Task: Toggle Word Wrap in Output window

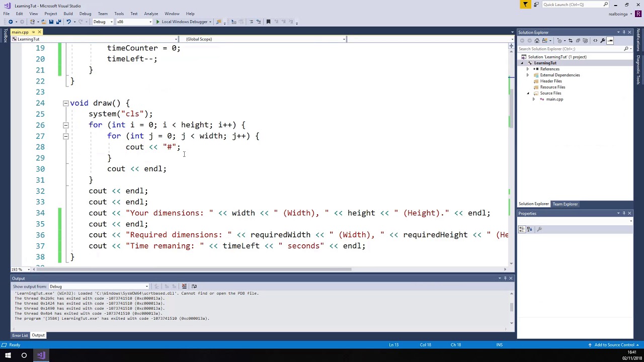Action: click(194, 286)
